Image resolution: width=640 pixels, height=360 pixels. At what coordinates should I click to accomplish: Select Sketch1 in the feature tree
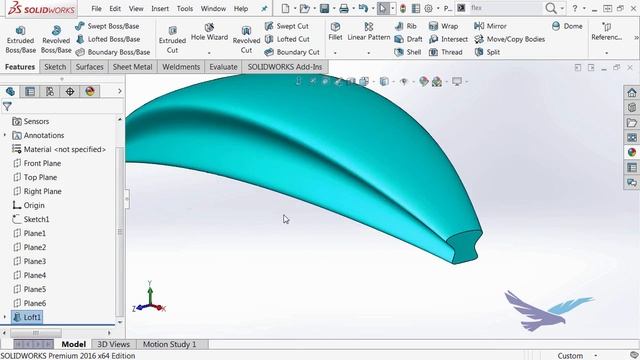(31, 219)
